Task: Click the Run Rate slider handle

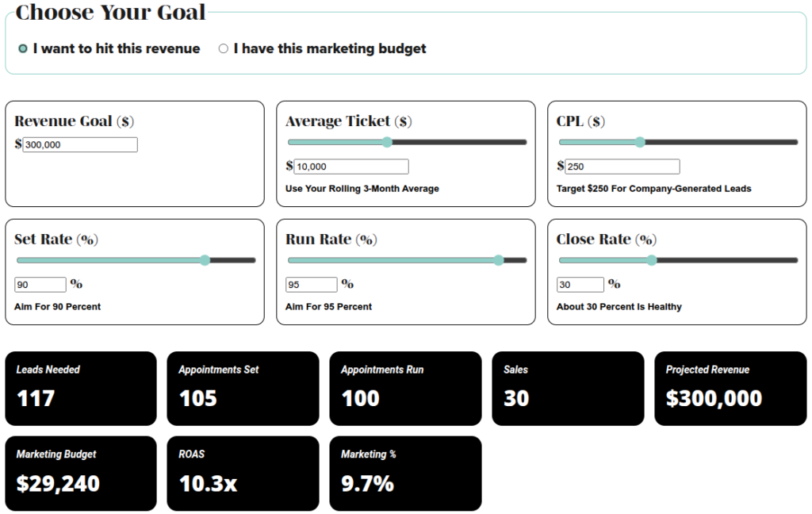Action: pyautogui.click(x=499, y=260)
